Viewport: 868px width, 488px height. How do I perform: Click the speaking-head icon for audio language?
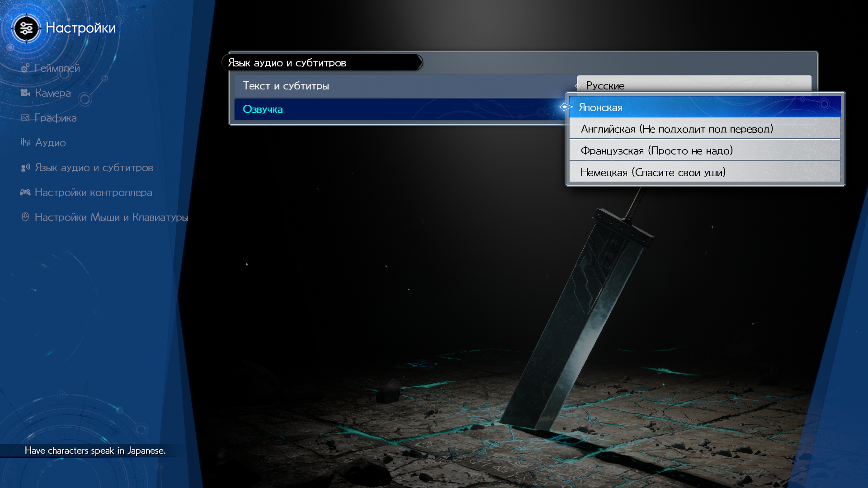[25, 168]
